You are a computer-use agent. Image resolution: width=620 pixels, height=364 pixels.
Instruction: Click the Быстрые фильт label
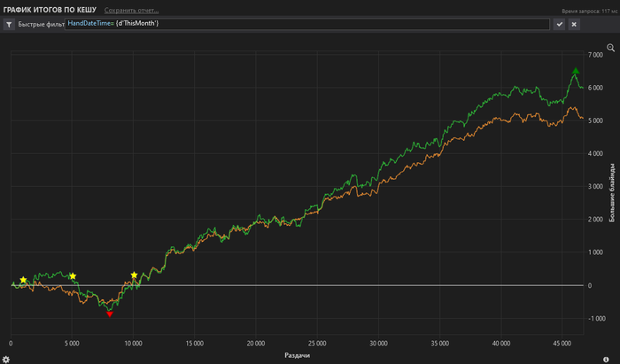click(x=41, y=25)
